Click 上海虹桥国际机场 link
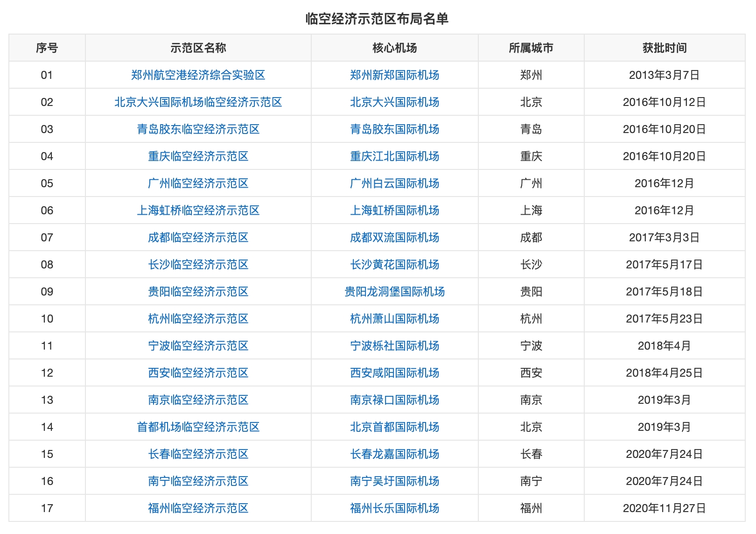This screenshot has height=534, width=756. (x=395, y=211)
